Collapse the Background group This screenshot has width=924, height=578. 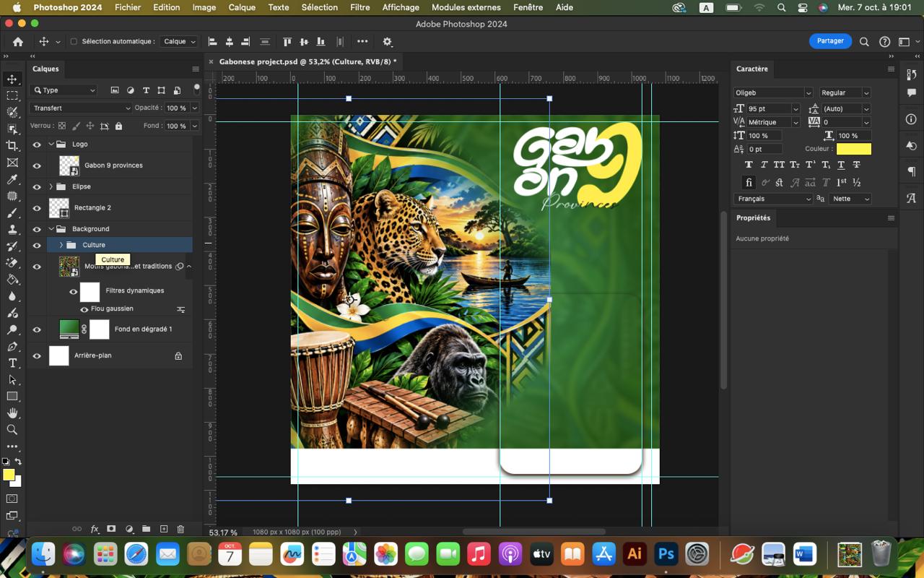tap(51, 229)
